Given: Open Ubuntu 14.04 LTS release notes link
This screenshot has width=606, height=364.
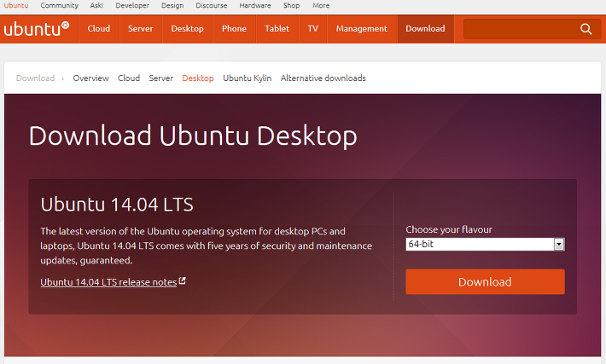Looking at the screenshot, I should tap(108, 282).
